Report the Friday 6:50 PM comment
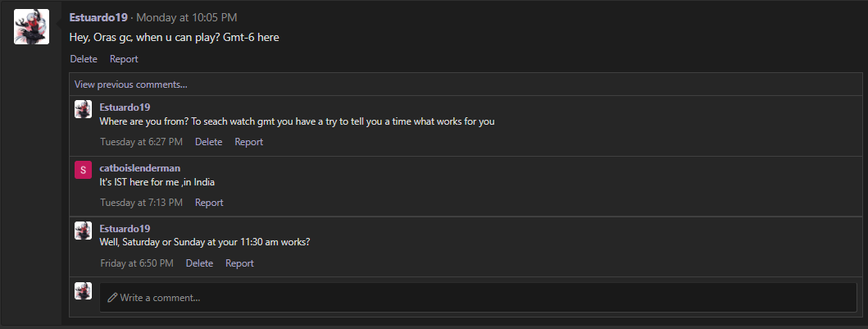868x329 pixels. 239,263
